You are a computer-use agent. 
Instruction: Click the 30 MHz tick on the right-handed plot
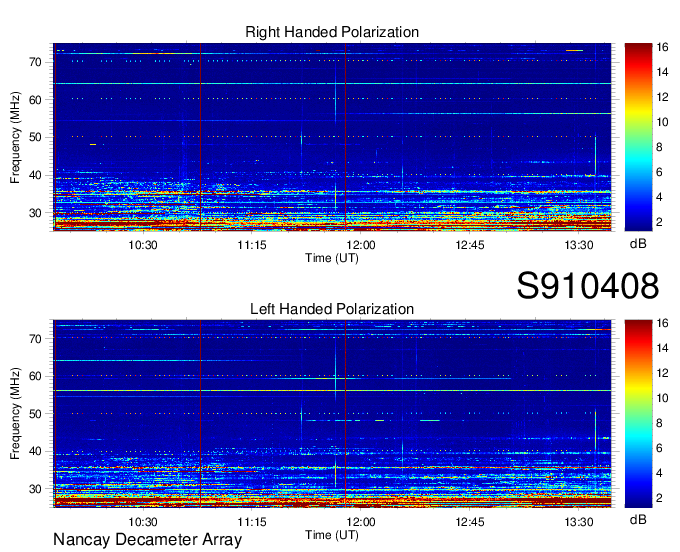pyautogui.click(x=36, y=213)
